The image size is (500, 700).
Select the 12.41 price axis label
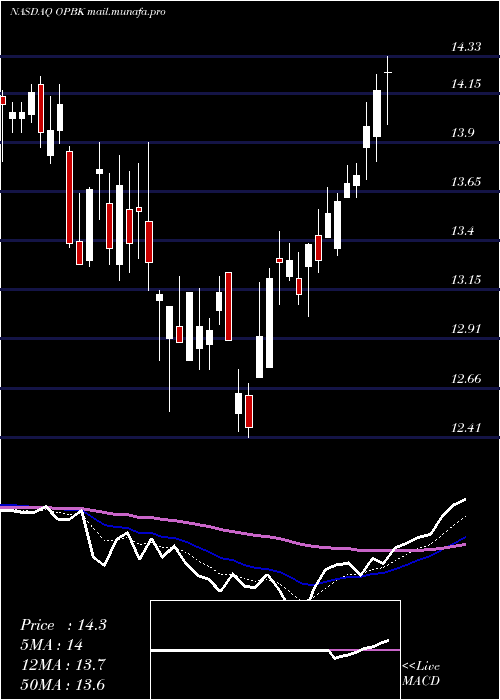[466, 428]
